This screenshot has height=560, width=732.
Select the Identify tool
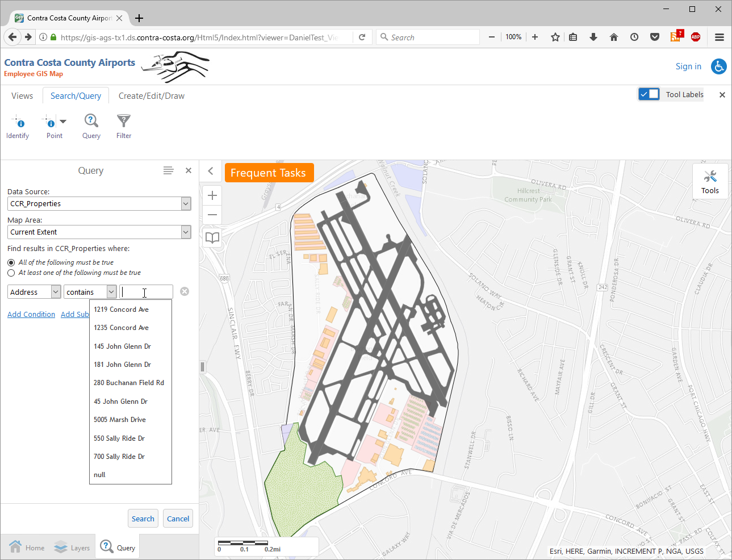pyautogui.click(x=18, y=126)
